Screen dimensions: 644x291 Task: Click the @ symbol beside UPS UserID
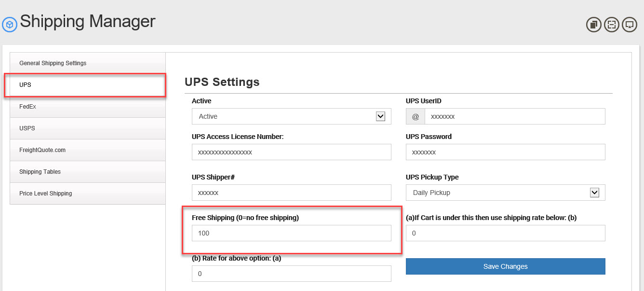(416, 116)
